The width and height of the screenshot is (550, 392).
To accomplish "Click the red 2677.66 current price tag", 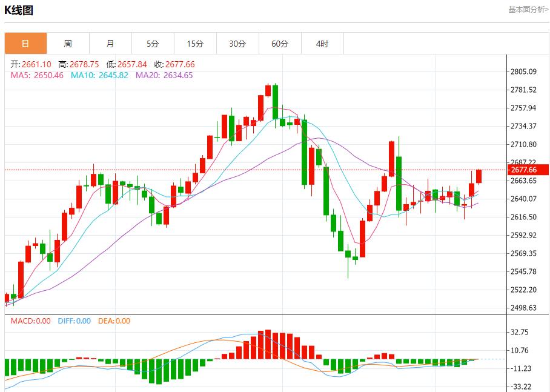I will click(x=524, y=170).
